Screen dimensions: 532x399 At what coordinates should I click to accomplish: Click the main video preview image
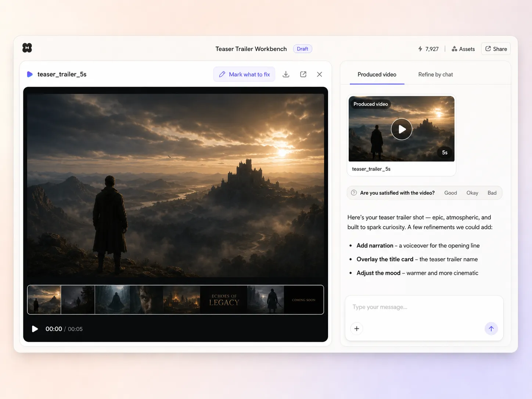tap(176, 186)
